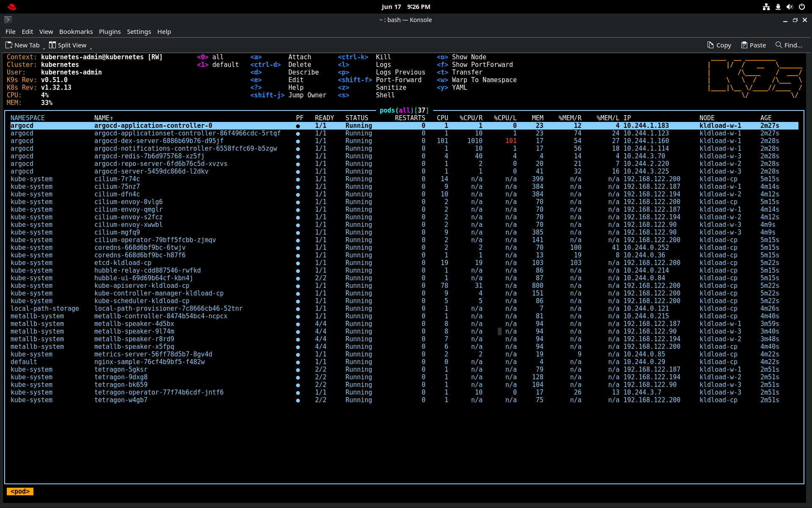Click the New Tab icon
Screen dimensions: 812x508
click(x=9, y=45)
